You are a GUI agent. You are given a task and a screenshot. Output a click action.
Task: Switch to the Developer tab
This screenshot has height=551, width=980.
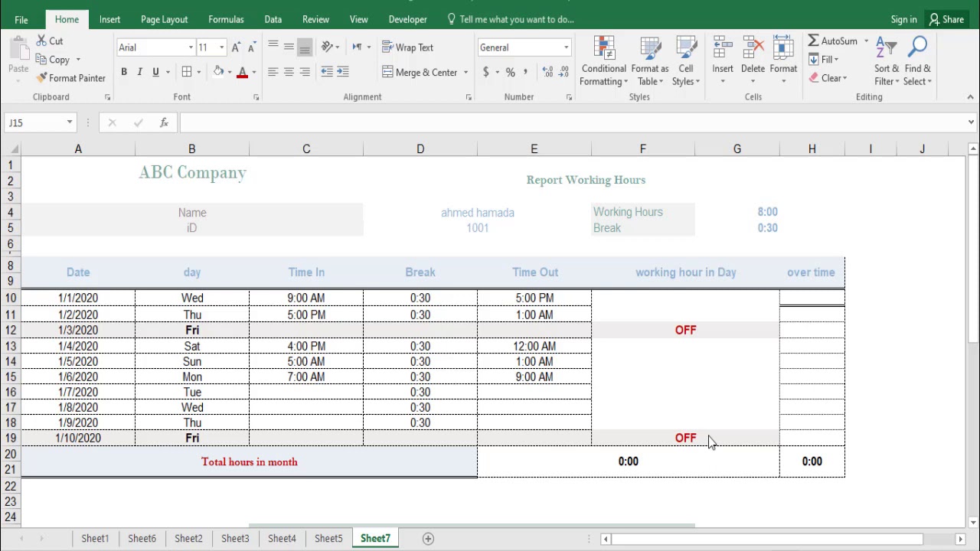point(407,19)
